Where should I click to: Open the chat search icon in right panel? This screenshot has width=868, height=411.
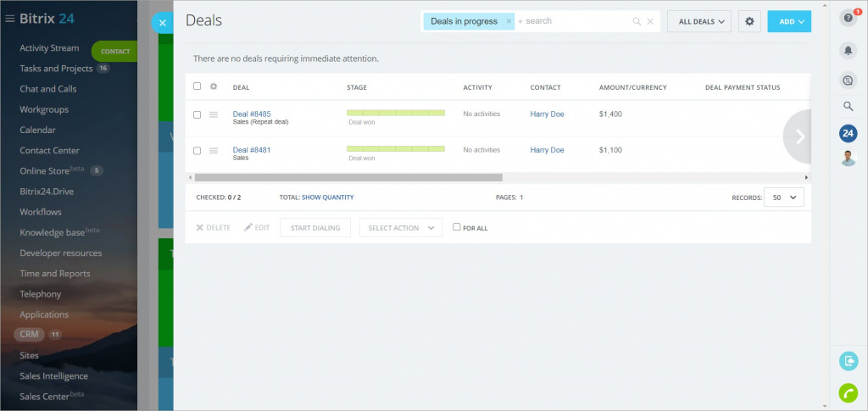pyautogui.click(x=848, y=81)
